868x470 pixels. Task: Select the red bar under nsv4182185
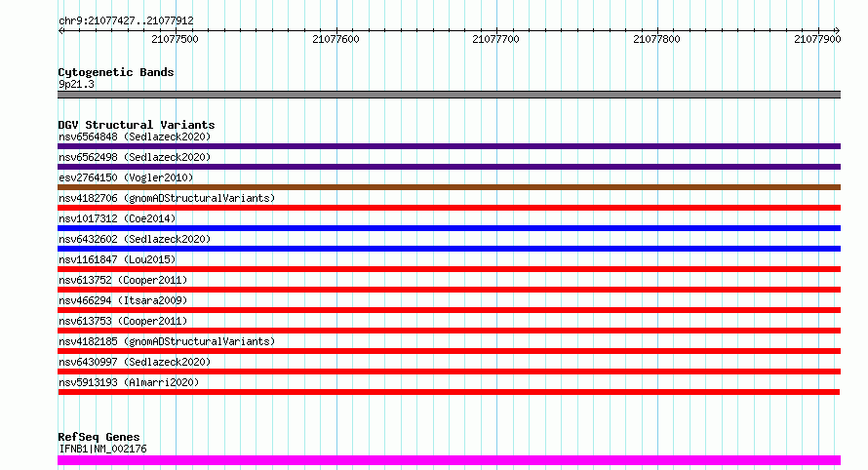(x=449, y=351)
